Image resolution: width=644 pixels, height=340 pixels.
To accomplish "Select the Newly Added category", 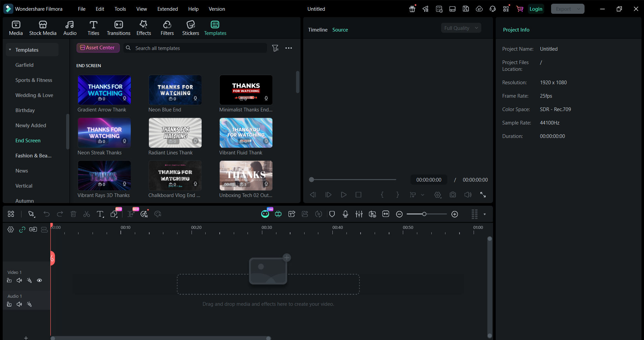I will click(31, 125).
